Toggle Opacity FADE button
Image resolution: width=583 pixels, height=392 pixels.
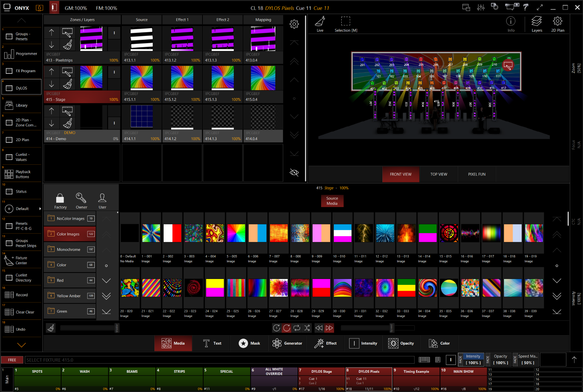[488, 360]
